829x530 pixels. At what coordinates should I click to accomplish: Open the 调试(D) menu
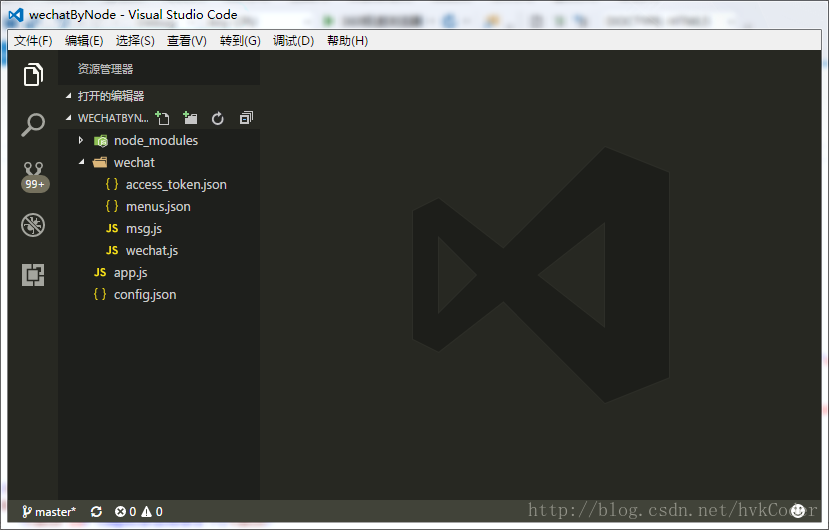coord(293,41)
